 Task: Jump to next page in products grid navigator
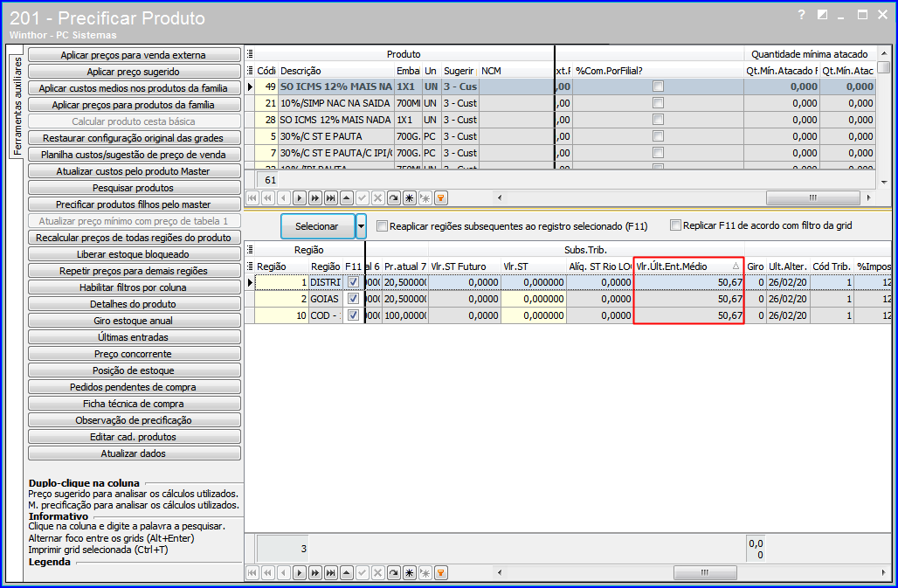(x=315, y=198)
